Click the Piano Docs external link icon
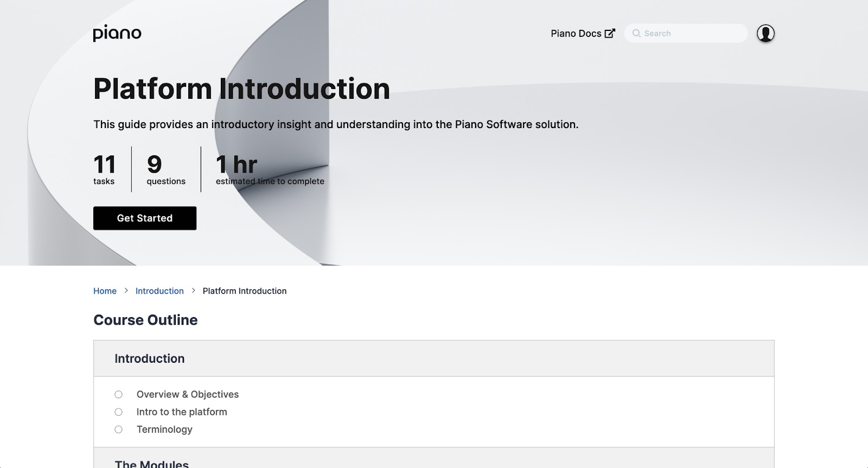Viewport: 868px width, 468px height. (610, 33)
